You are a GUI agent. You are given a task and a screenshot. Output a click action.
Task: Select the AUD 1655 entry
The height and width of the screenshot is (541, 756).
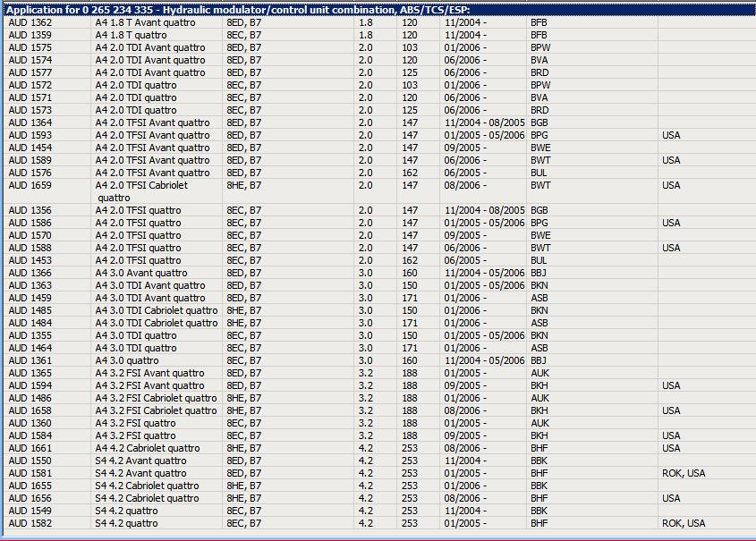30,486
